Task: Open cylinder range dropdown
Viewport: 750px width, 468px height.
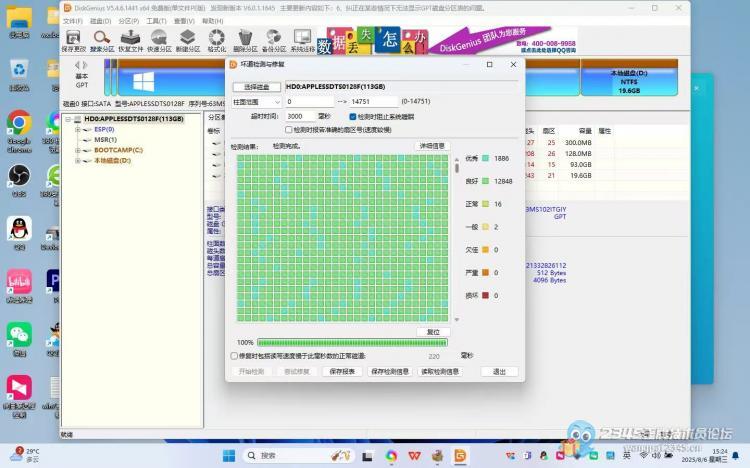Action: tap(256, 102)
